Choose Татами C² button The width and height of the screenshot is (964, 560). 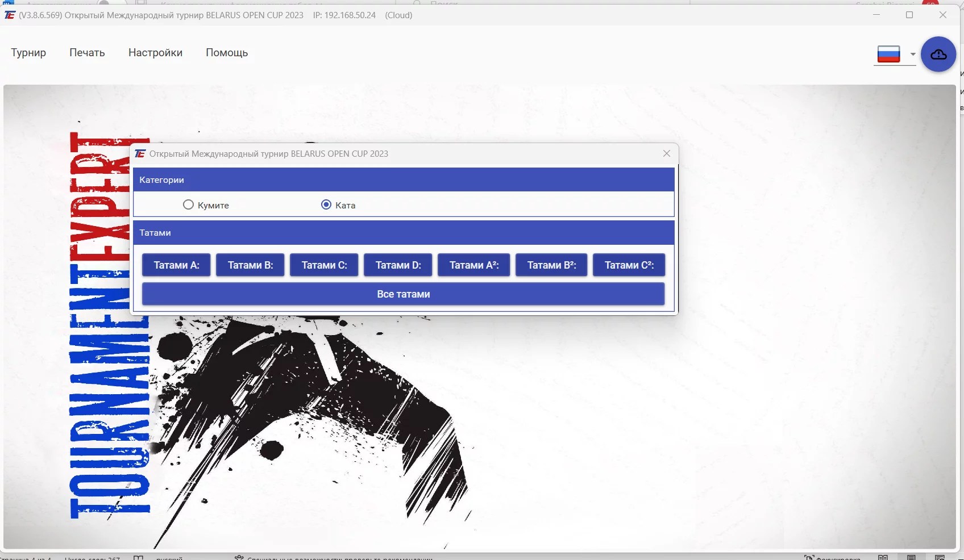[629, 265]
